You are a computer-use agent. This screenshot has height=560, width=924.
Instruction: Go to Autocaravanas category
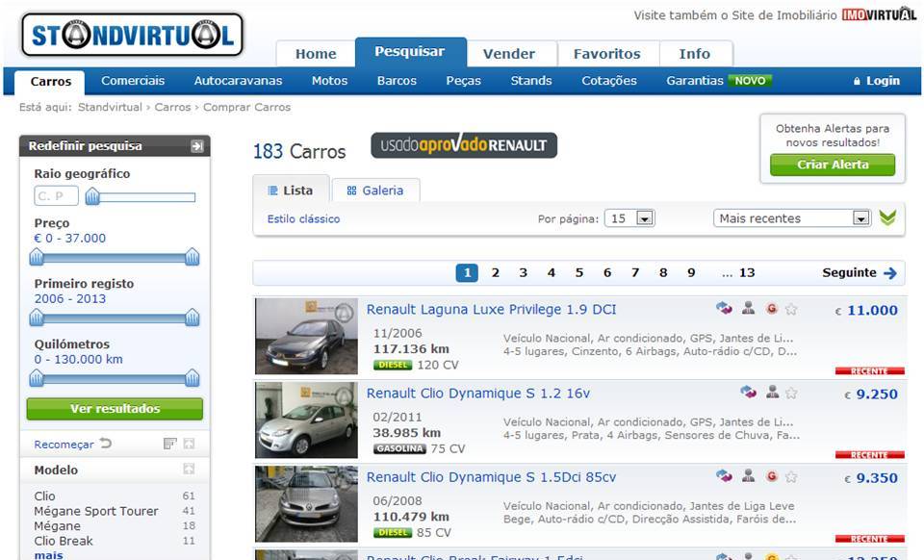coord(238,81)
